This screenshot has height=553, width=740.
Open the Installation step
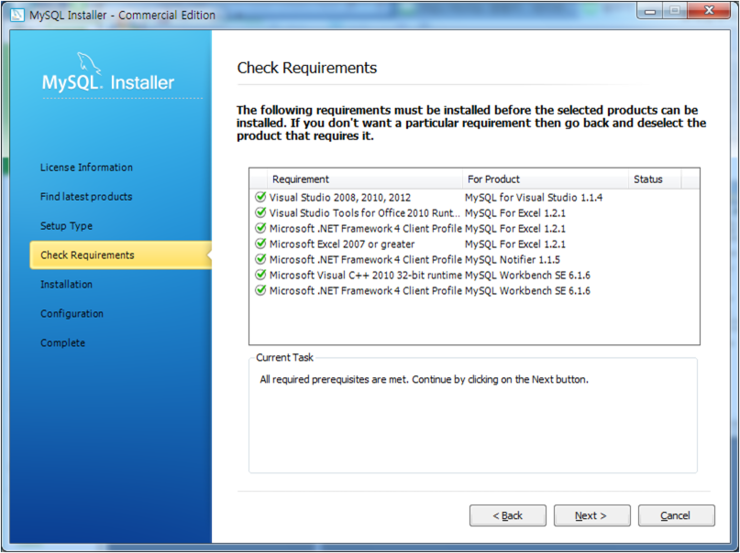(x=67, y=285)
